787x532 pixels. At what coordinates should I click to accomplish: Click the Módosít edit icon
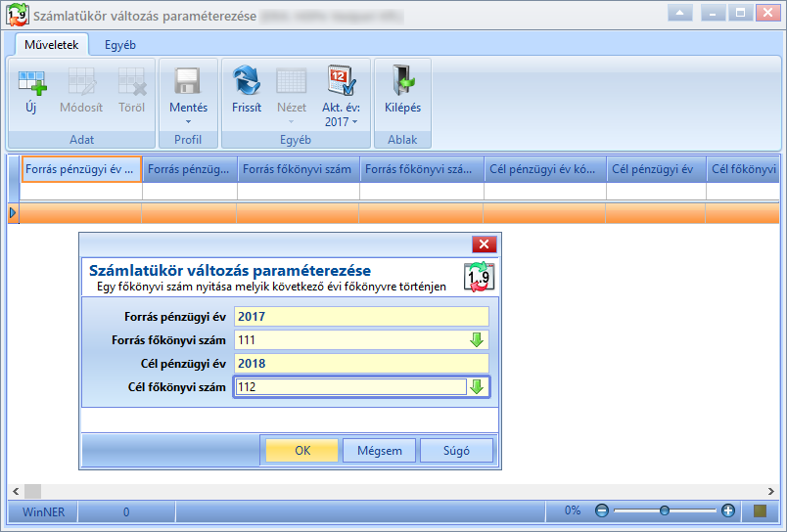point(81,82)
